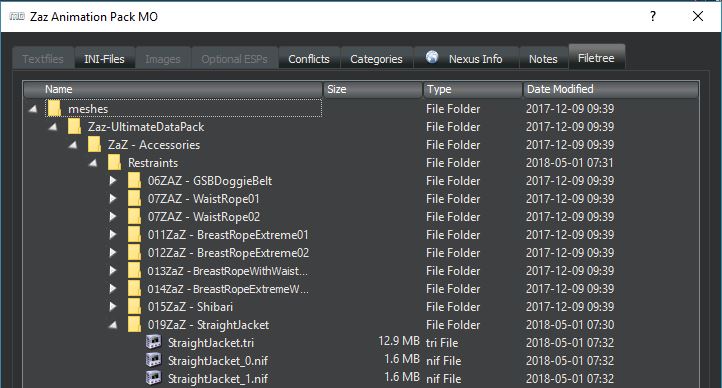Screen dimensions: 722x388
Task: Collapse the ZaZ - Accessories folder
Action: 73,145
